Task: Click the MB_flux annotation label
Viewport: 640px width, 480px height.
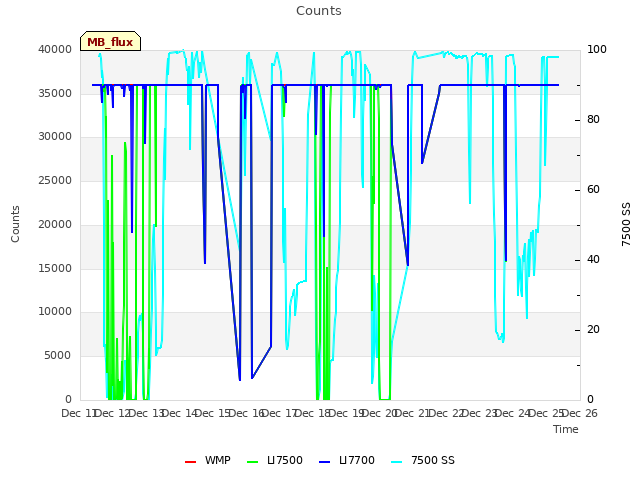Action: click(110, 42)
